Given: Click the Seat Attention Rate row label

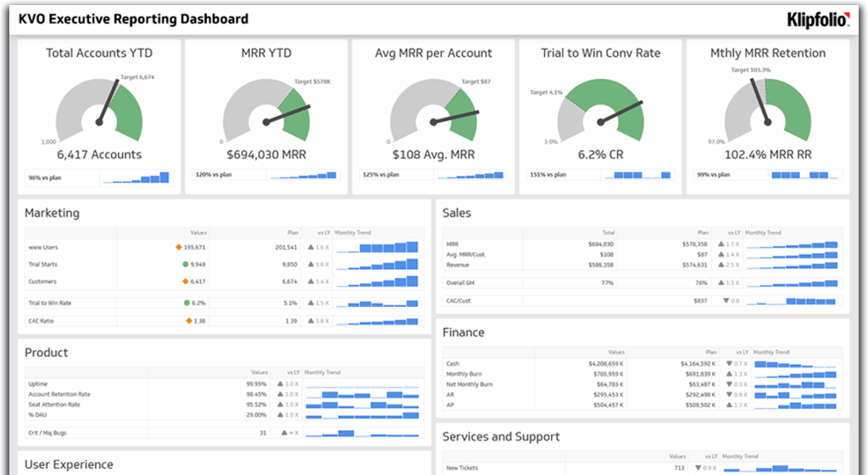Looking at the screenshot, I should pyautogui.click(x=54, y=405).
